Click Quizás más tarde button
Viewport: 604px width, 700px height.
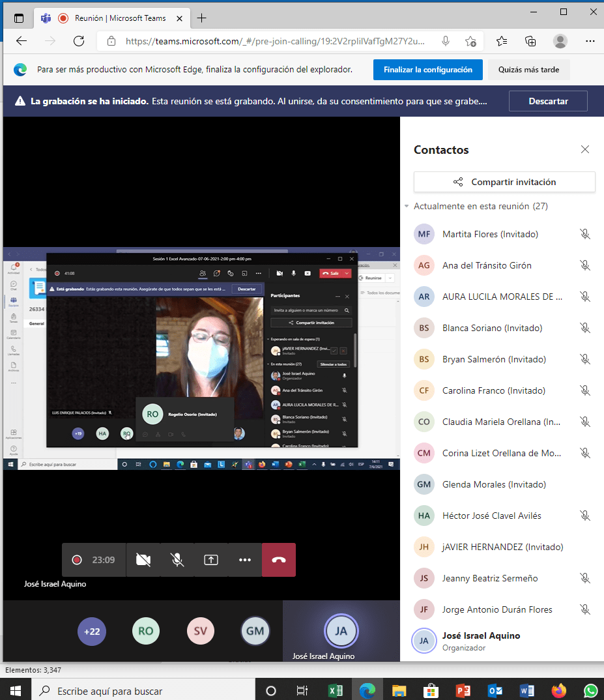528,70
